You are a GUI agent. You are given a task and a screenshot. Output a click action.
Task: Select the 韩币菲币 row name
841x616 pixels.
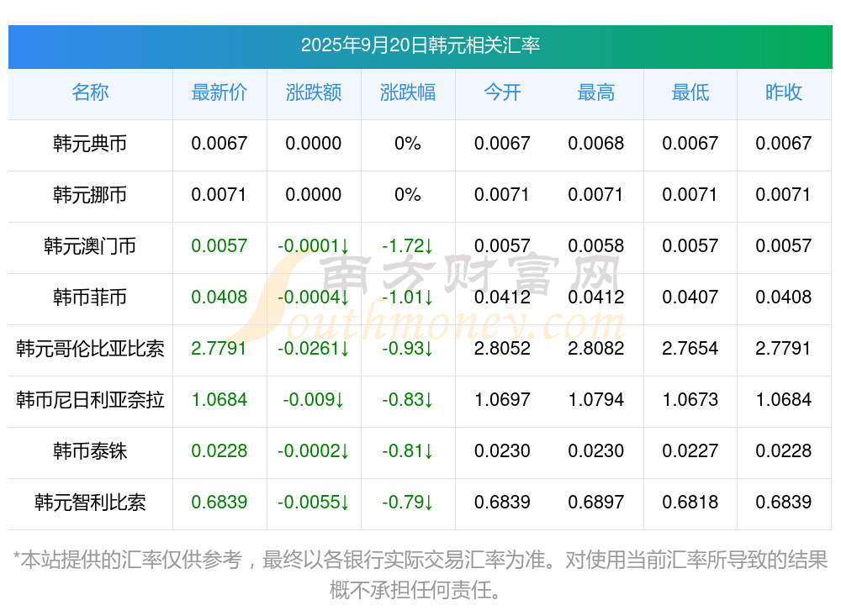pos(90,297)
